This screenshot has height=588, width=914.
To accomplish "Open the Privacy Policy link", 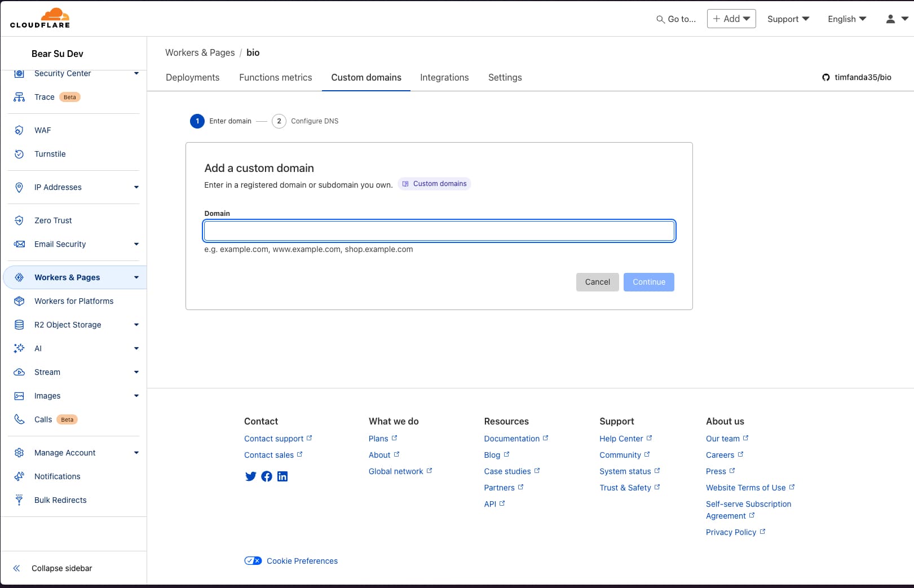I will tap(735, 532).
